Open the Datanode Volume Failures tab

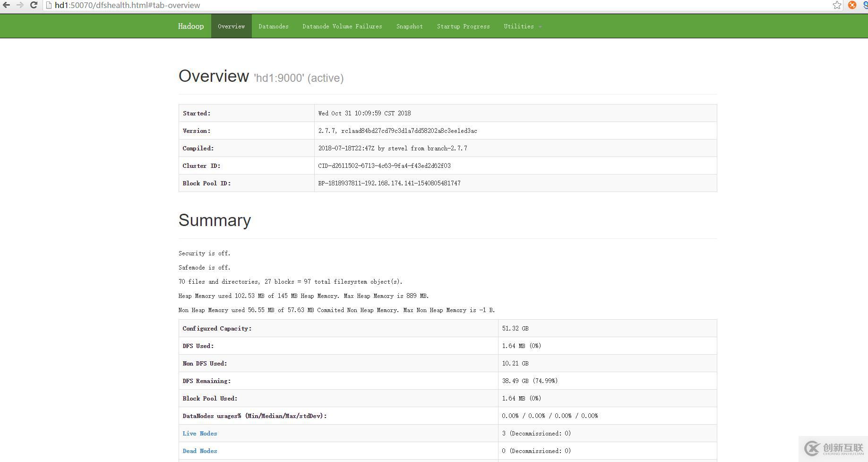pos(342,26)
